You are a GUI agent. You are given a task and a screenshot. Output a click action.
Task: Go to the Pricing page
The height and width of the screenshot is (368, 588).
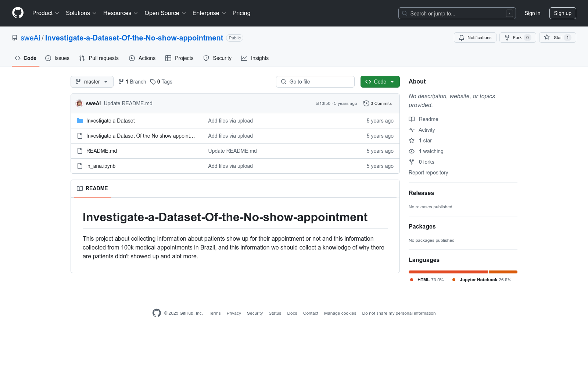coord(241,13)
